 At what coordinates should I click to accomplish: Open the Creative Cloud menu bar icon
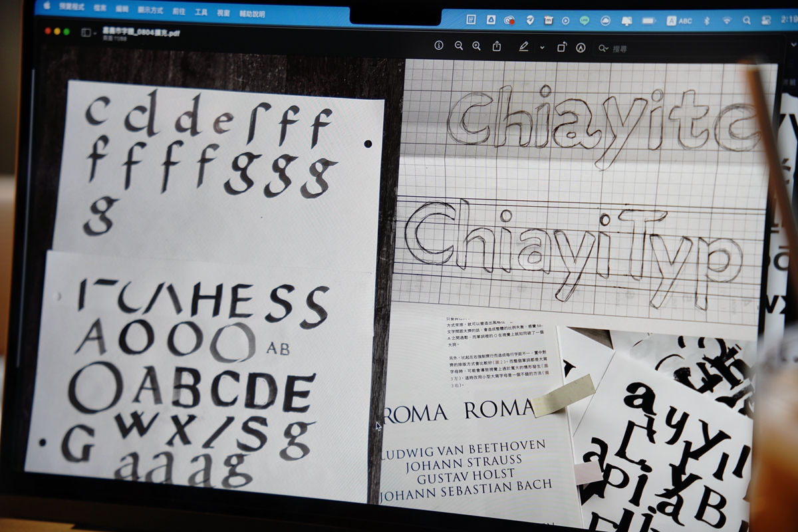coord(509,21)
